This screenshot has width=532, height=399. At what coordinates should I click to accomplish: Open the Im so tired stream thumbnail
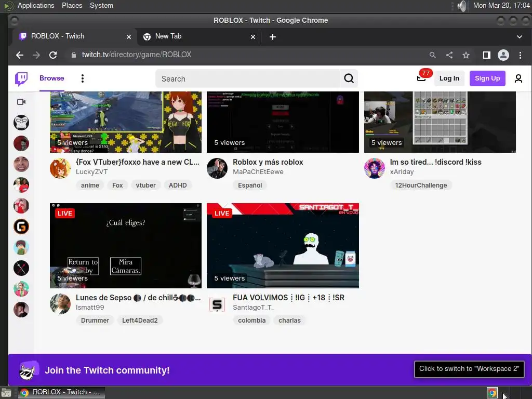[x=440, y=122]
